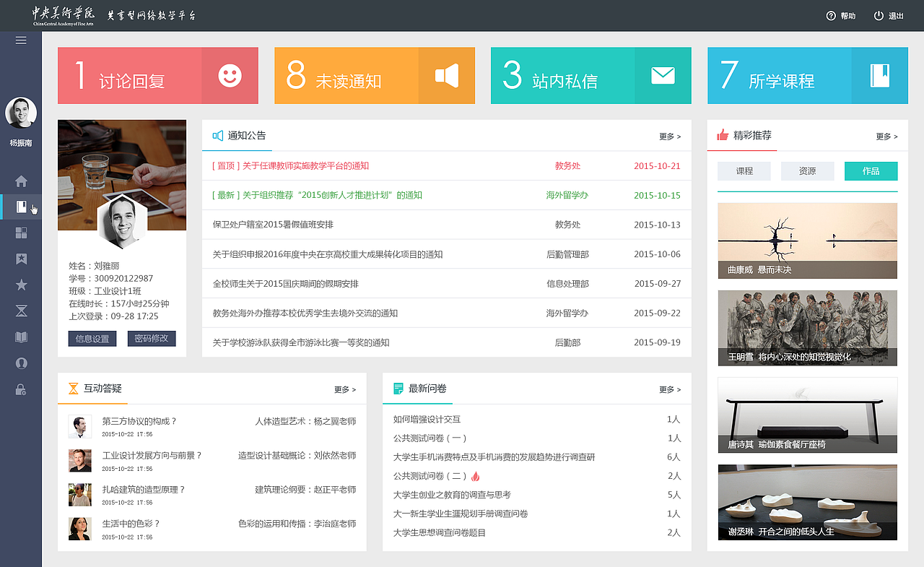Image resolution: width=924 pixels, height=567 pixels.
Task: Select the star favorites icon in the sidebar
Action: pyautogui.click(x=21, y=285)
